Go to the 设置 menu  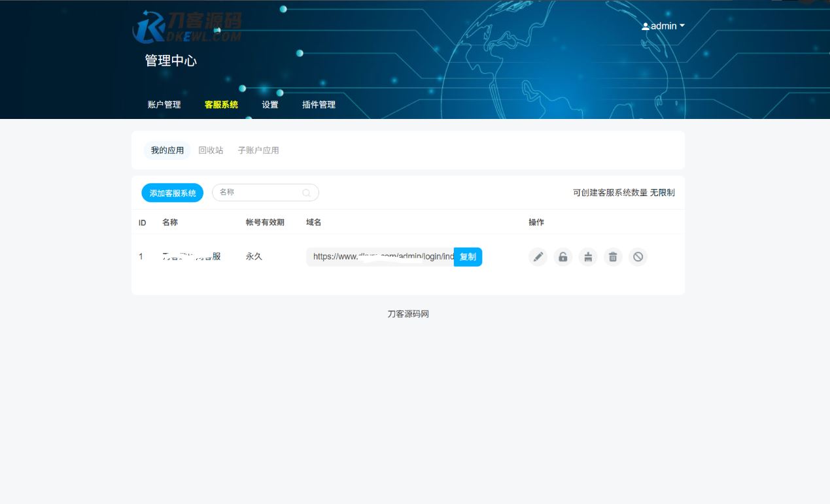(270, 105)
